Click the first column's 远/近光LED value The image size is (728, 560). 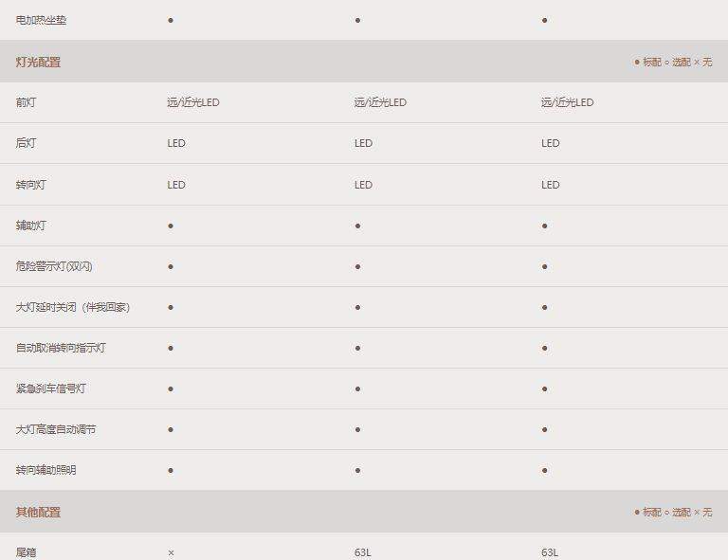[x=193, y=102]
